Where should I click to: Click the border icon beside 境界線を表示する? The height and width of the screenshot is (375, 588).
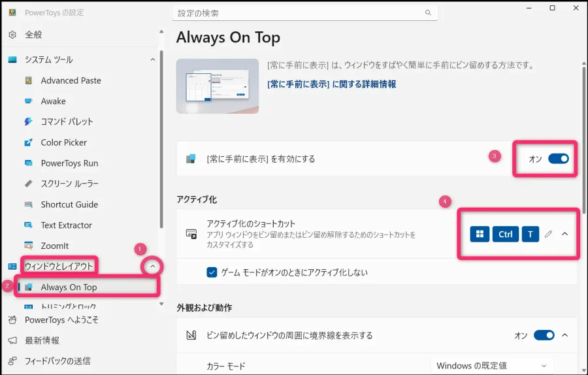pyautogui.click(x=191, y=335)
